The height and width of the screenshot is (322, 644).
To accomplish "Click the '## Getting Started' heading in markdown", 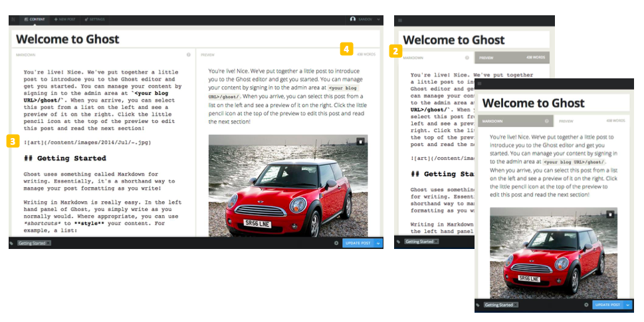I will click(x=65, y=158).
